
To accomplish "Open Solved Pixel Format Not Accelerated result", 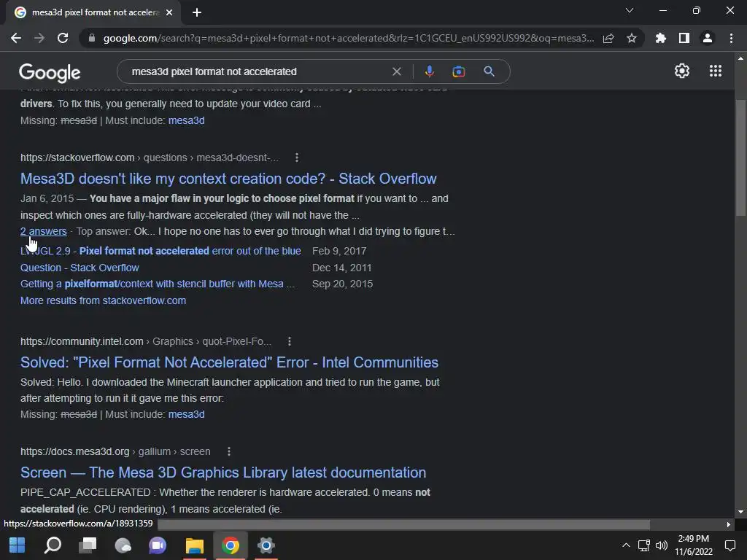I will pyautogui.click(x=229, y=362).
